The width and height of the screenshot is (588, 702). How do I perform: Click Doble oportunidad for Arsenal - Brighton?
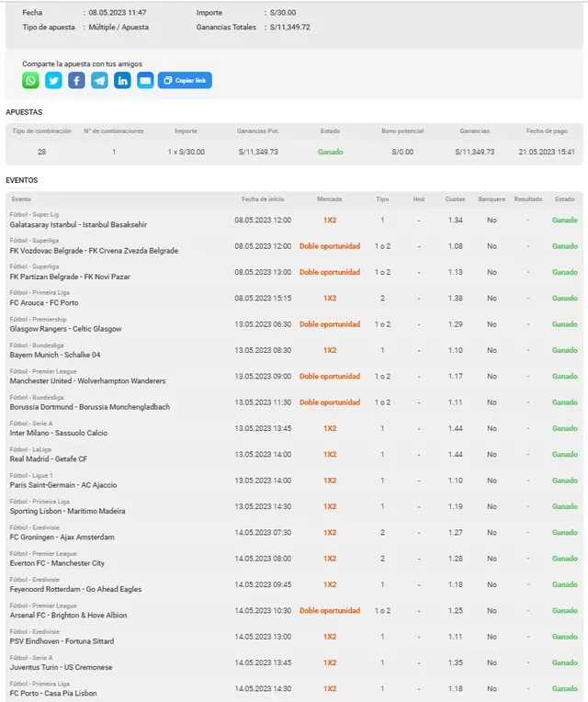click(330, 611)
